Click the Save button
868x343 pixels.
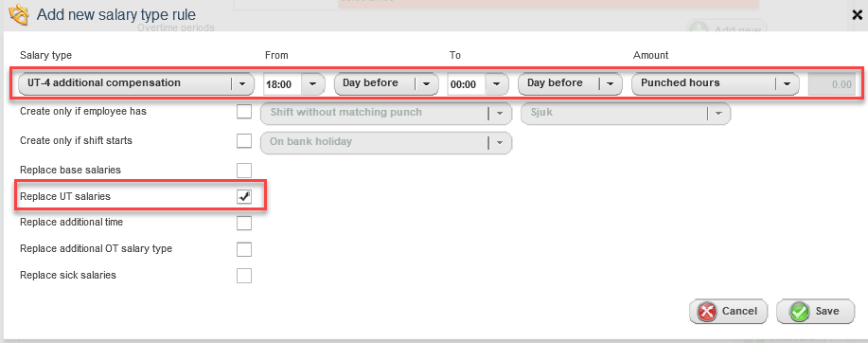pyautogui.click(x=815, y=312)
